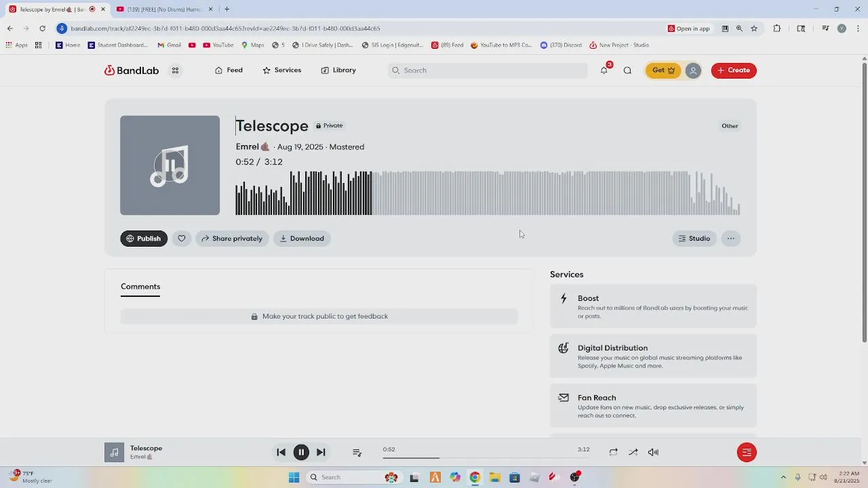
Task: Open File Explorer from taskbar
Action: click(x=495, y=477)
